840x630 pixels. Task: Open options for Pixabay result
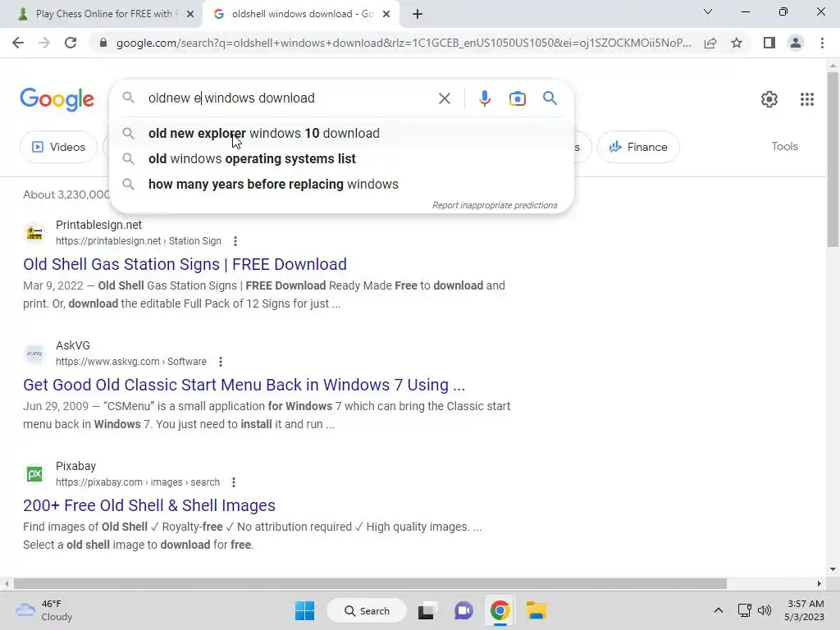234,482
